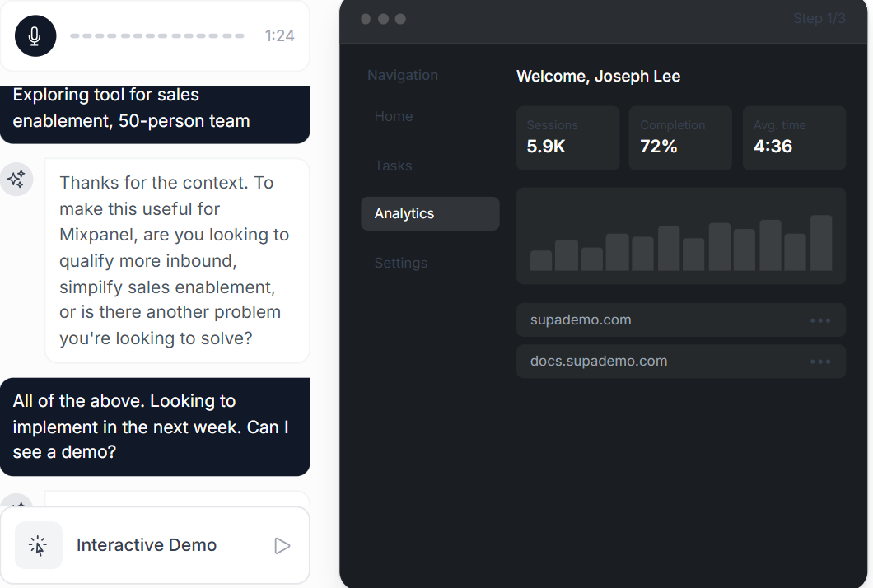Click the microphone recording button
Screen dimensions: 873x588
point(35,35)
